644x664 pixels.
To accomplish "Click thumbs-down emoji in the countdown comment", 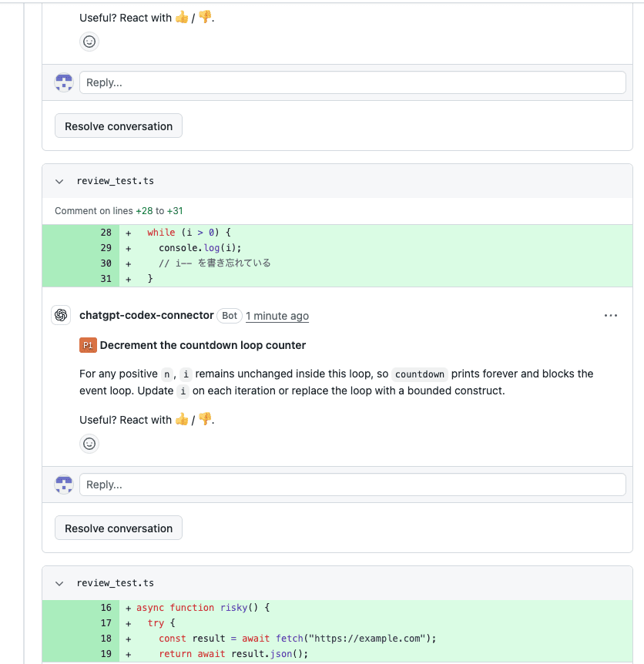I will coord(205,419).
